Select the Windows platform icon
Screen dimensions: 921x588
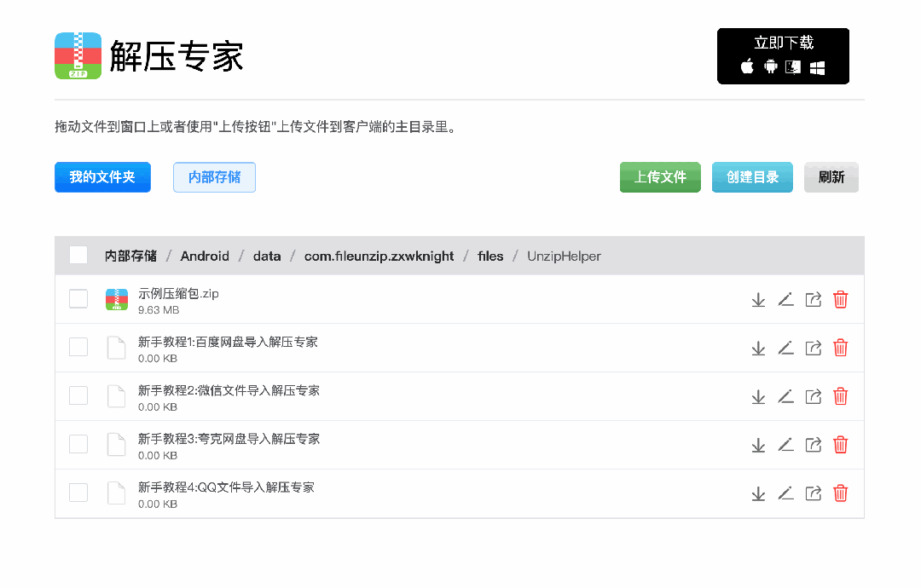[817, 66]
